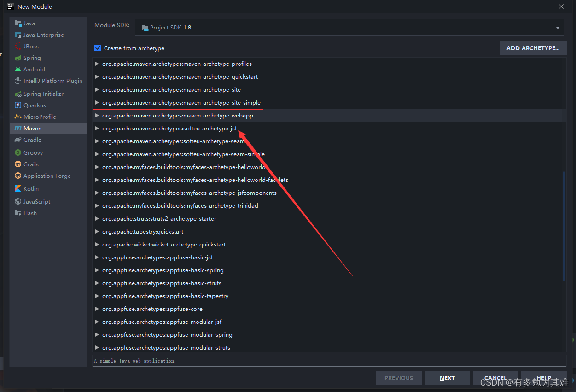Viewport: 576px width, 392px height.
Task: Click the archetype list vertical scrollbar
Action: tap(564, 226)
